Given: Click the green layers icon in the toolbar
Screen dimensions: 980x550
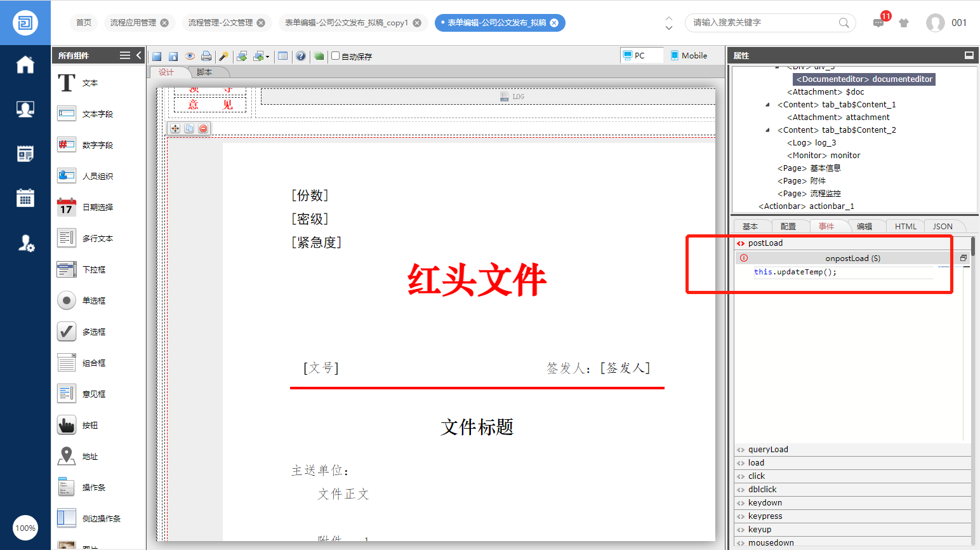Looking at the screenshot, I should pos(319,56).
